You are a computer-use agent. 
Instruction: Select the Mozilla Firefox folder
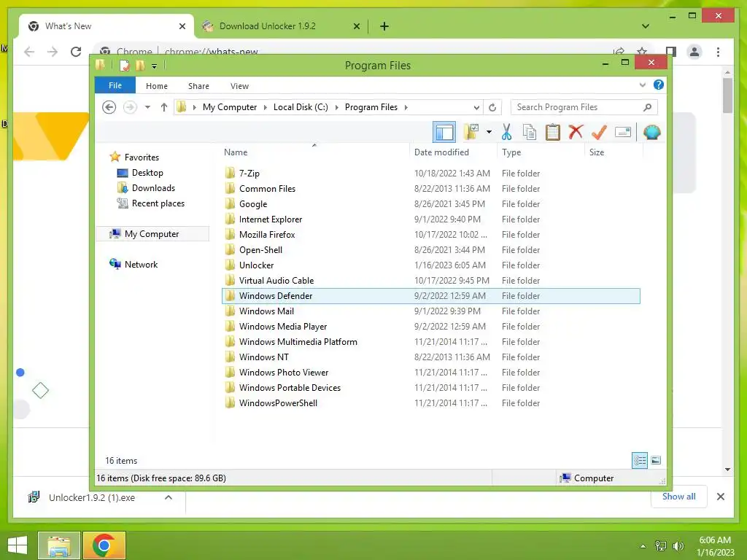pyautogui.click(x=431, y=234)
